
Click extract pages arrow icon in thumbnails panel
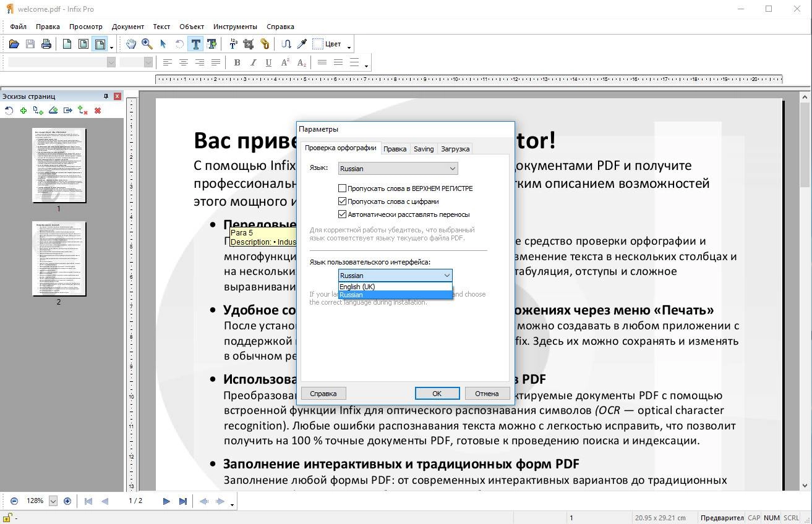click(x=68, y=111)
